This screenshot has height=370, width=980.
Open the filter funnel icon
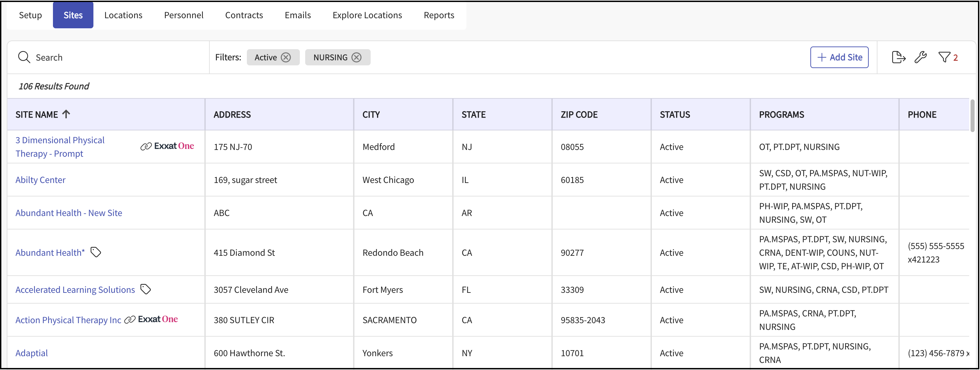944,57
